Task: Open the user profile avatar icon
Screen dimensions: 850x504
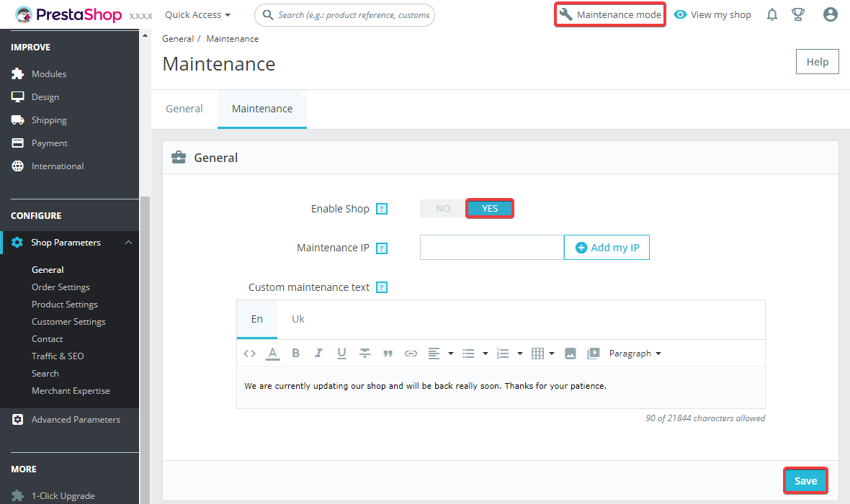Action: (x=831, y=14)
